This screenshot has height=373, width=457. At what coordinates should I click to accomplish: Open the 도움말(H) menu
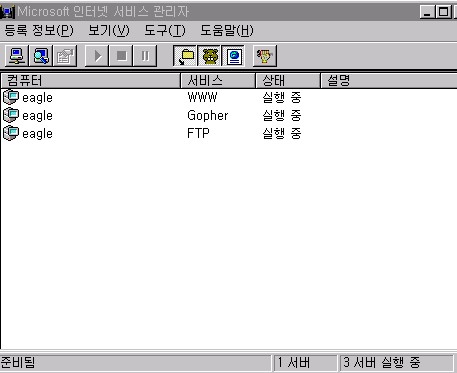pos(227,31)
